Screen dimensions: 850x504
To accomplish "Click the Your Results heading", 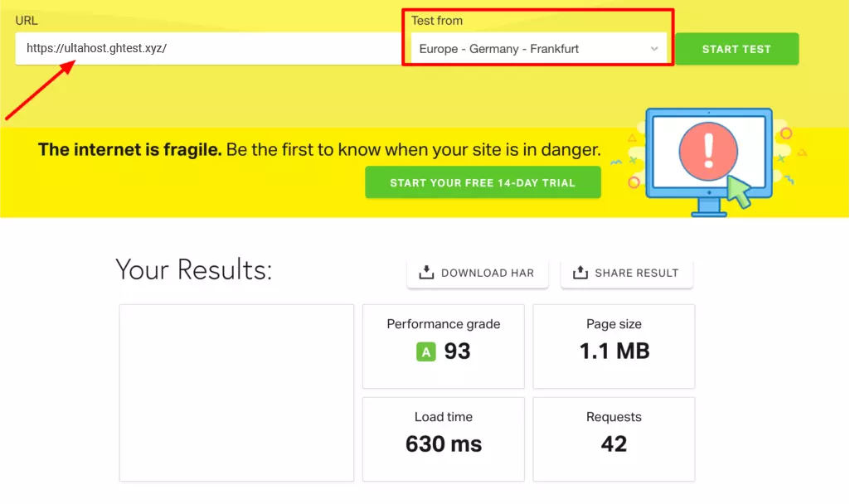I will click(x=193, y=269).
